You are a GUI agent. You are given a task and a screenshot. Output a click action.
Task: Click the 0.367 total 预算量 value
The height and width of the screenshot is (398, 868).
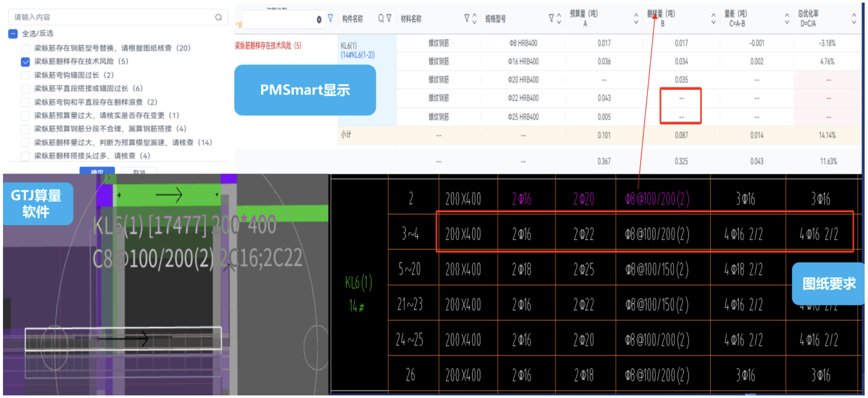click(x=604, y=162)
